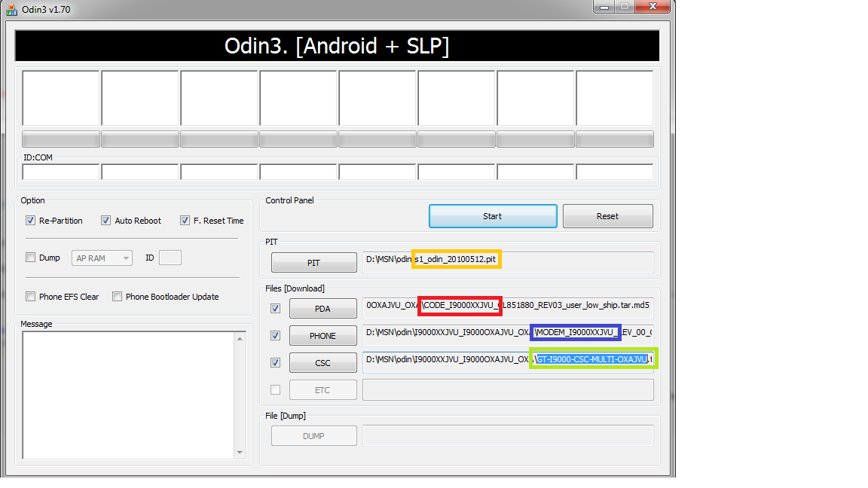The height and width of the screenshot is (488, 868).
Task: Untick the checkbox beside PHONE button
Action: [275, 335]
